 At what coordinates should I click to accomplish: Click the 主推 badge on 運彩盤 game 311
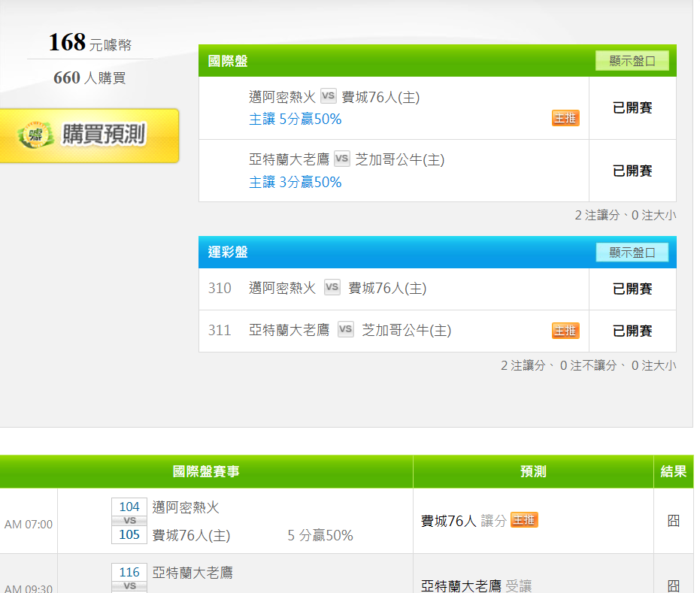pyautogui.click(x=565, y=331)
